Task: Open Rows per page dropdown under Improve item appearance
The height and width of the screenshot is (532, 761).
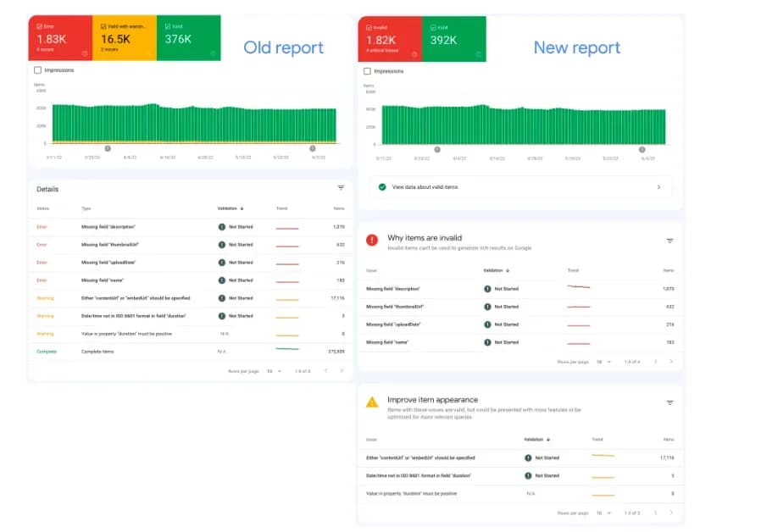Action: (602, 513)
